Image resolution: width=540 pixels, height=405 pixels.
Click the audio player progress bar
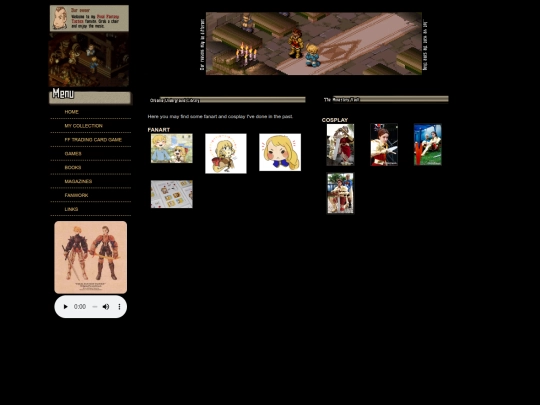click(95, 307)
